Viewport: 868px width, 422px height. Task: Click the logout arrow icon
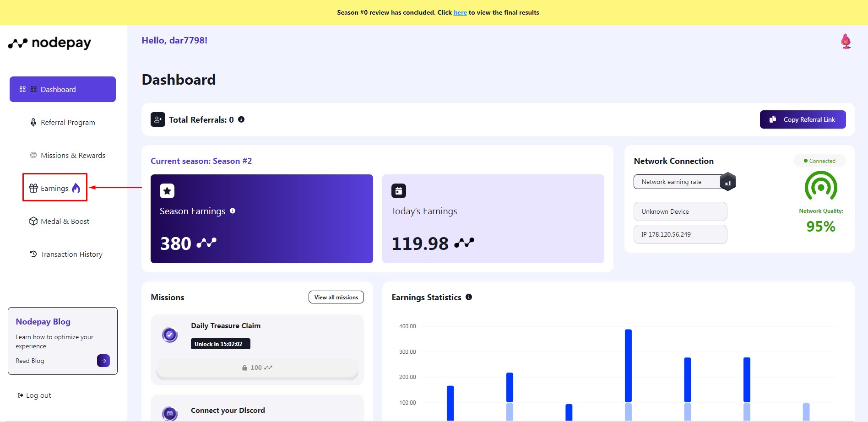click(x=21, y=395)
